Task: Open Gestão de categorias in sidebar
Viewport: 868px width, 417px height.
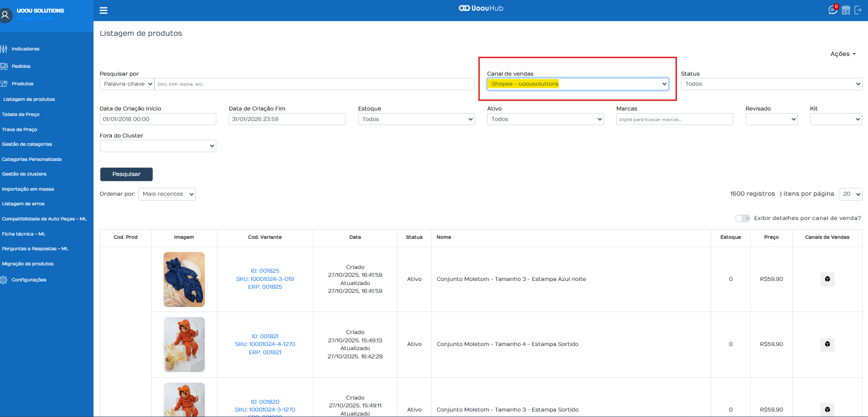Action: pyautogui.click(x=27, y=144)
